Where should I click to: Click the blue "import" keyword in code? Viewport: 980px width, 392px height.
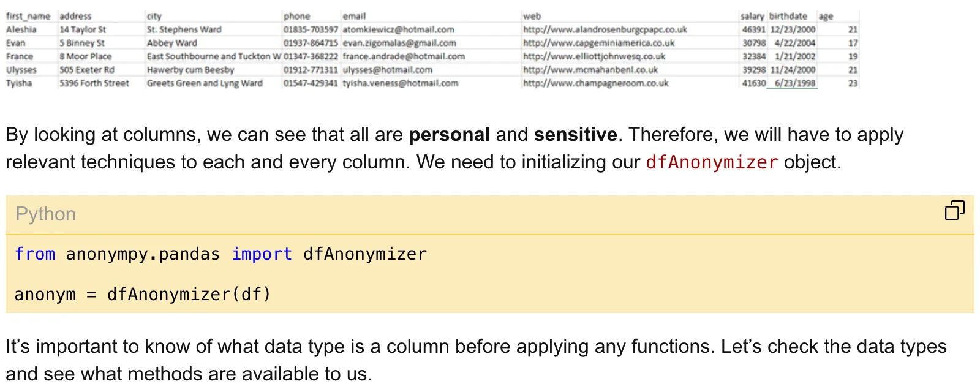pos(262,254)
